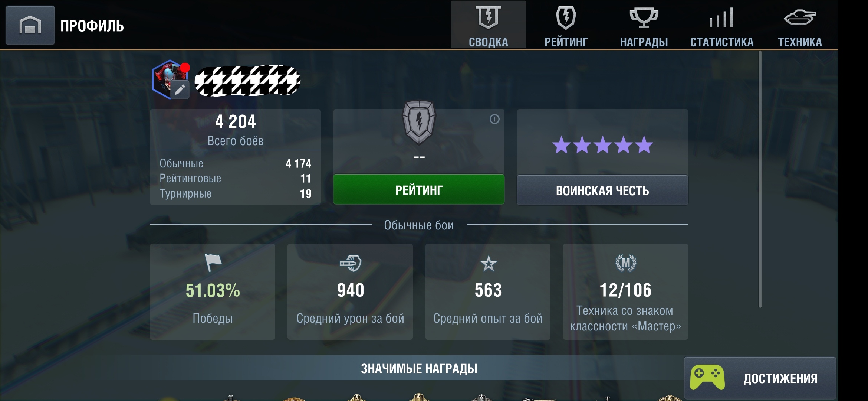Viewport: 868px width, 401px height.
Task: Click the vertical profile scrollbar
Action: [x=760, y=179]
